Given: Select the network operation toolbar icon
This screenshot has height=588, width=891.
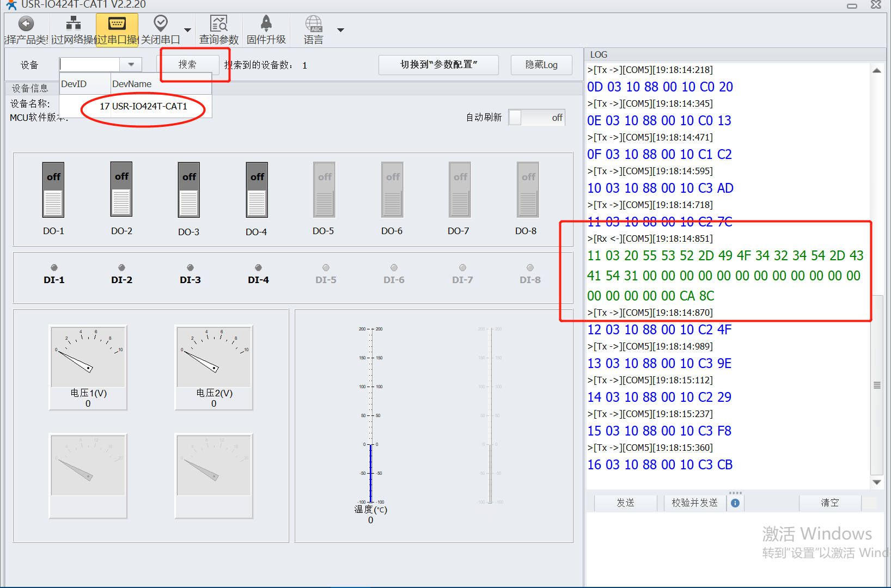Looking at the screenshot, I should coord(73,24).
